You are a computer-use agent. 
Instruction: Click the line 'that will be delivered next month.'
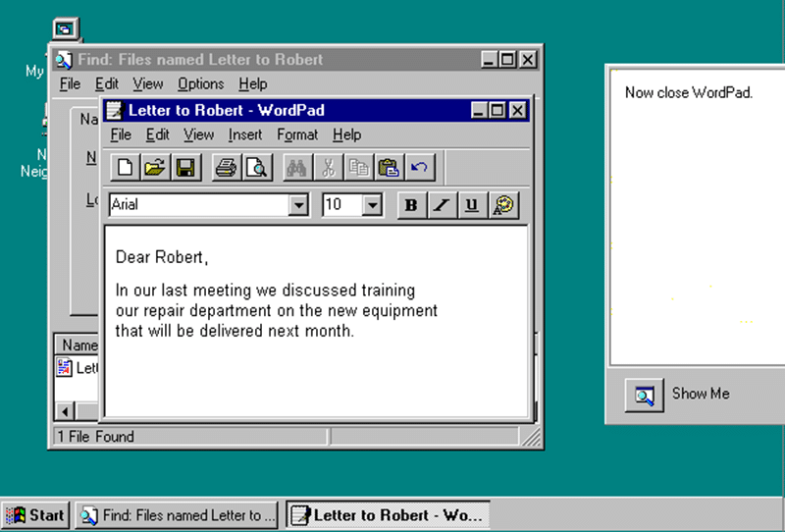coord(235,331)
